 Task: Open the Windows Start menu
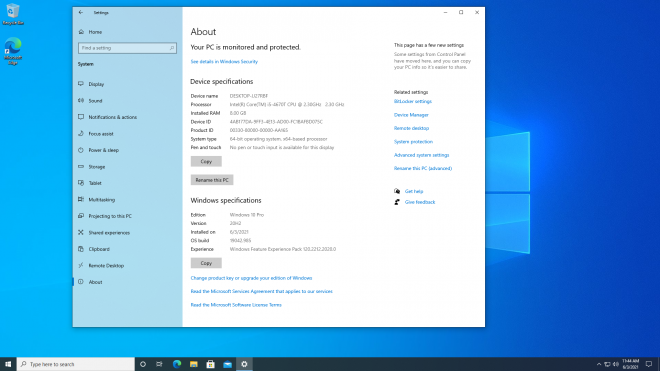(x=8, y=364)
